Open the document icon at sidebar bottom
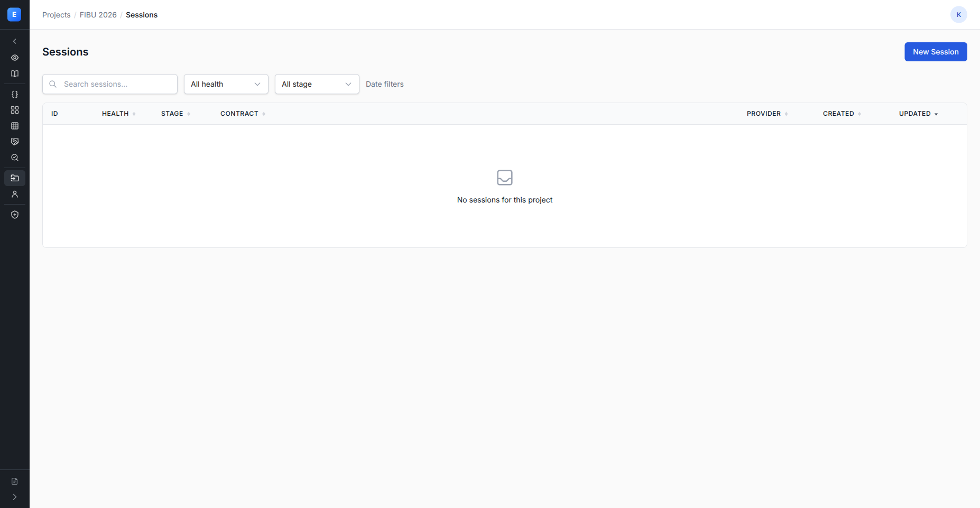980x508 pixels. 15,481
